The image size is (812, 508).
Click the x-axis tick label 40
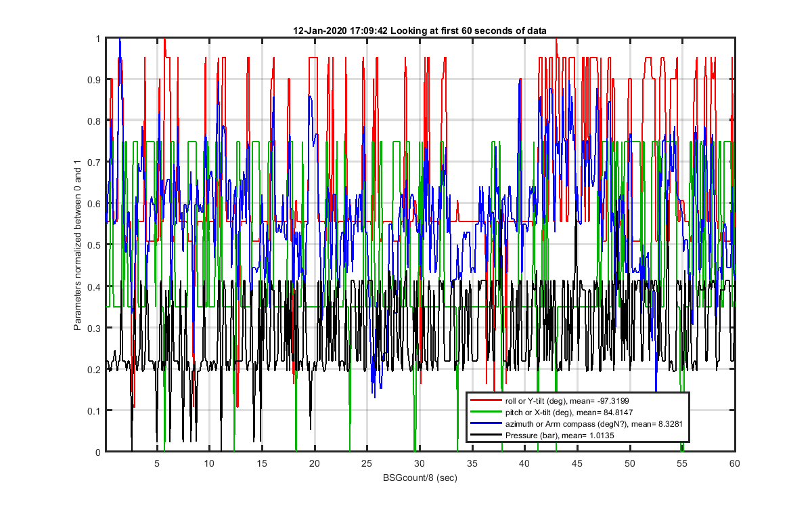pyautogui.click(x=524, y=463)
